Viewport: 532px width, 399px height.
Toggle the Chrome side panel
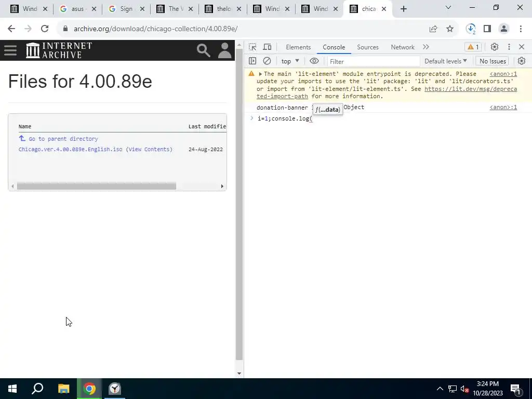click(487, 29)
